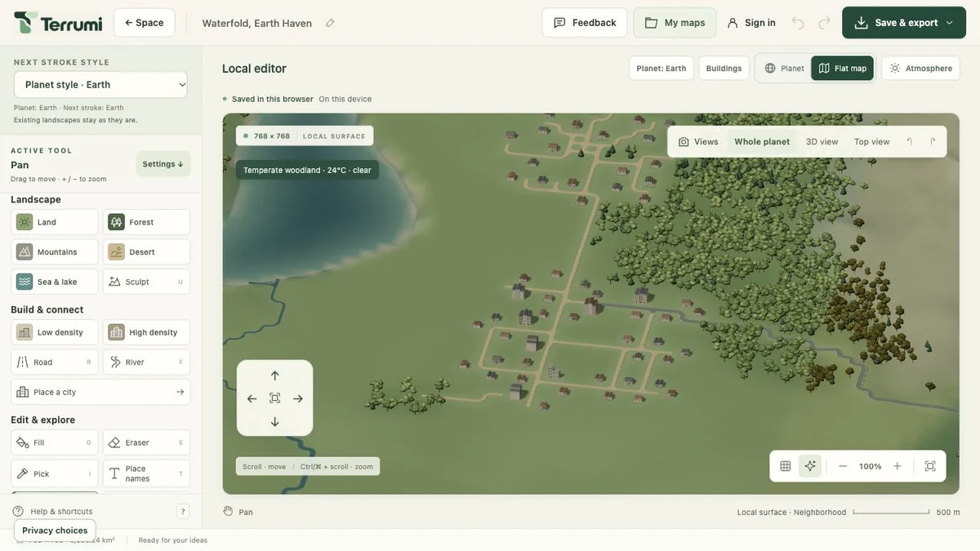The image size is (980, 551).
Task: Fit map to screen icon
Action: point(930,466)
